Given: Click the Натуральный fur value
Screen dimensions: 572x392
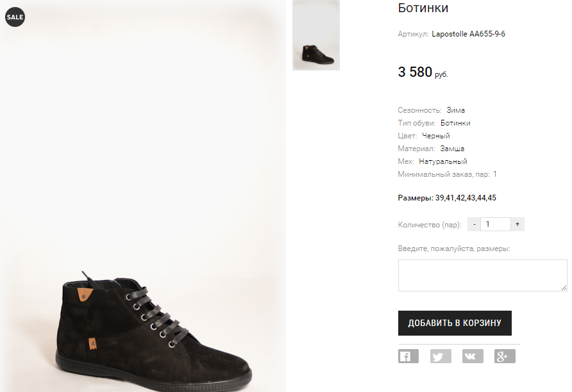Looking at the screenshot, I should [x=443, y=161].
